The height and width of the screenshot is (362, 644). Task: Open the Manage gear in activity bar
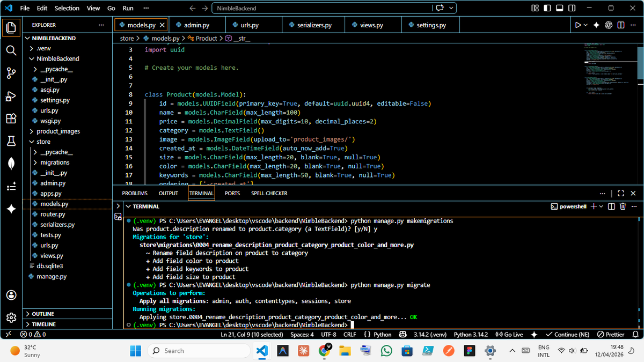(x=11, y=317)
